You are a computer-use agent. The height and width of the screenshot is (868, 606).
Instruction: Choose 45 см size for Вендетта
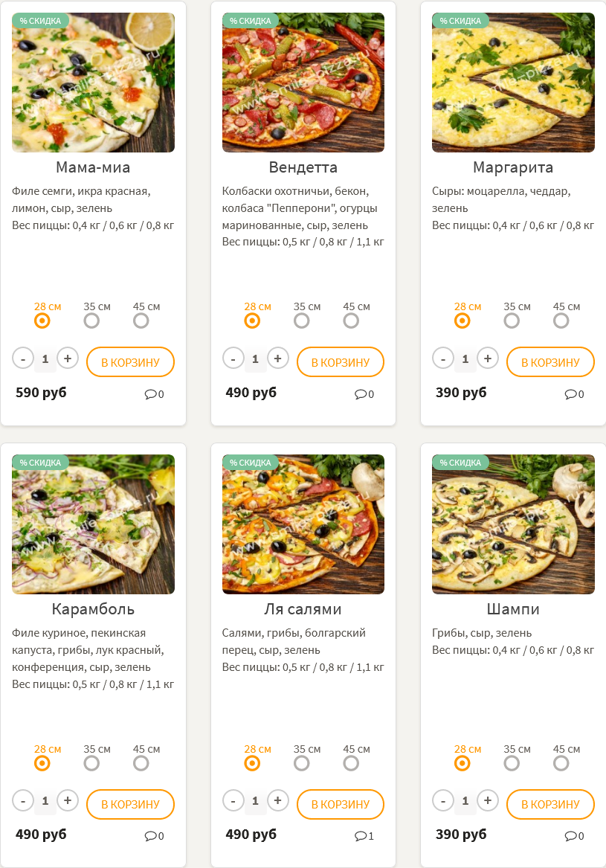351,321
